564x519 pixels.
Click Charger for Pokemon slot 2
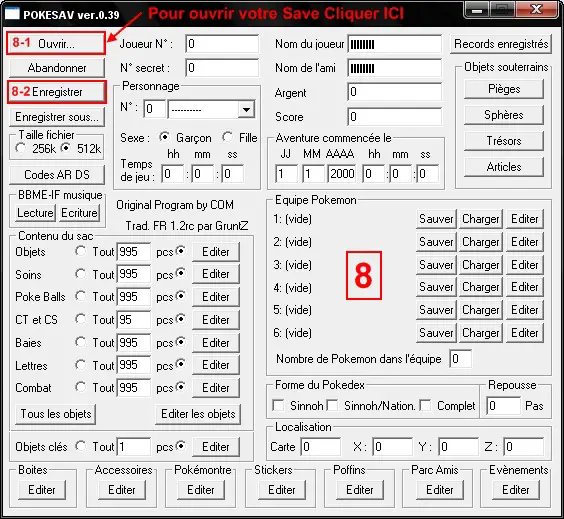coord(481,242)
